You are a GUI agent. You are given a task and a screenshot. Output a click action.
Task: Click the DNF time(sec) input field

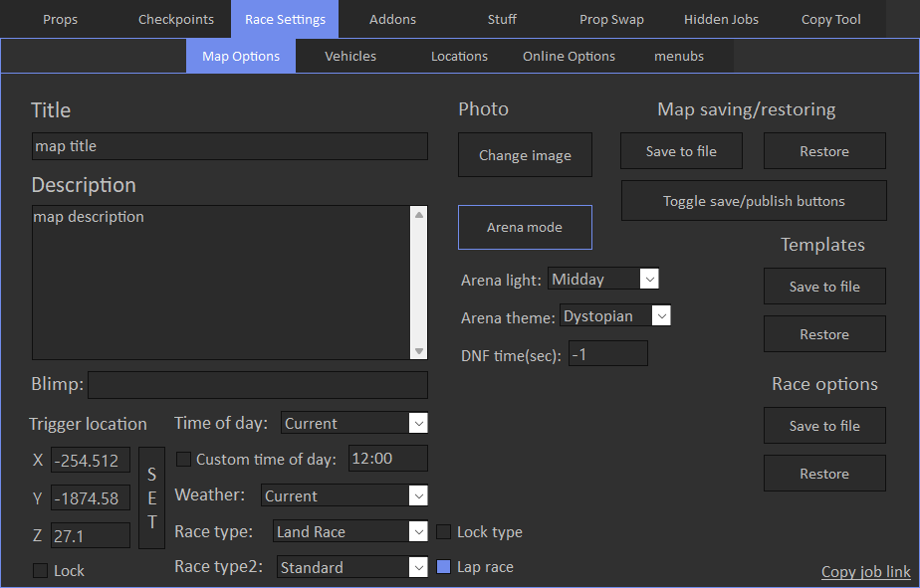[607, 353]
